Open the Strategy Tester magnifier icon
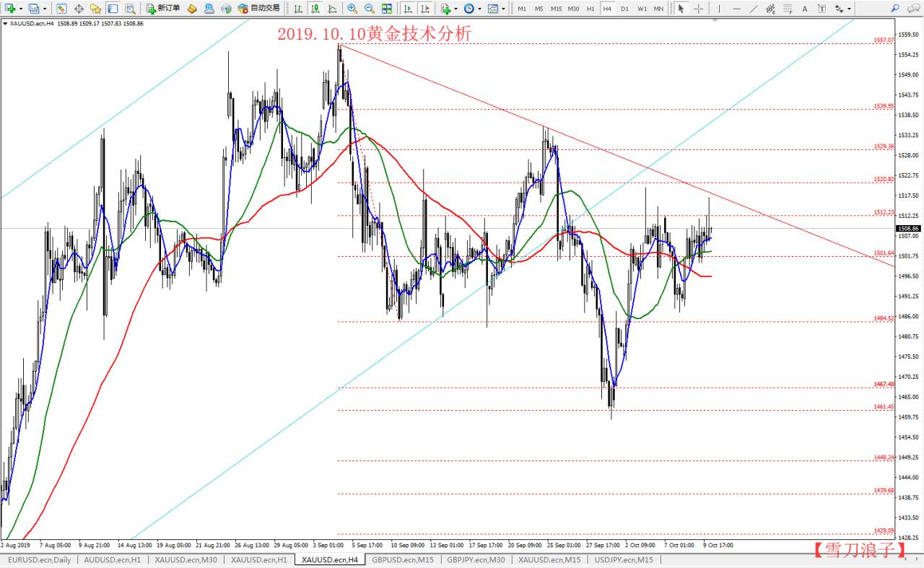 [130, 9]
